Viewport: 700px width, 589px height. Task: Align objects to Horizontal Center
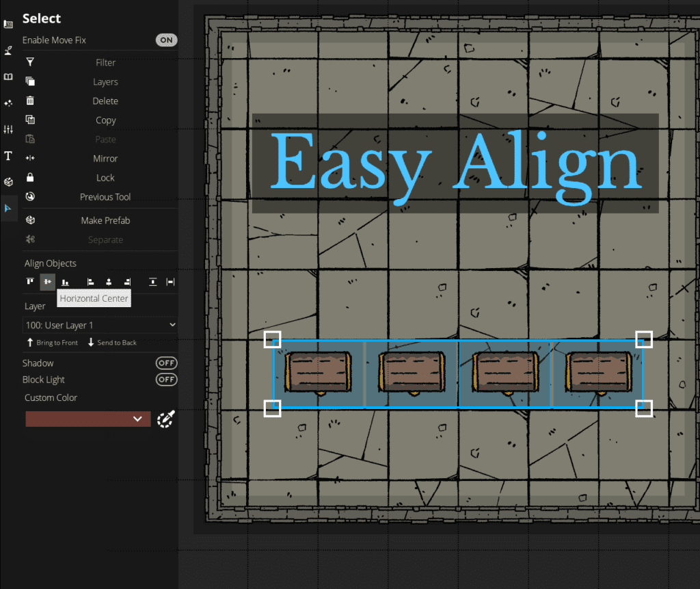pos(48,282)
